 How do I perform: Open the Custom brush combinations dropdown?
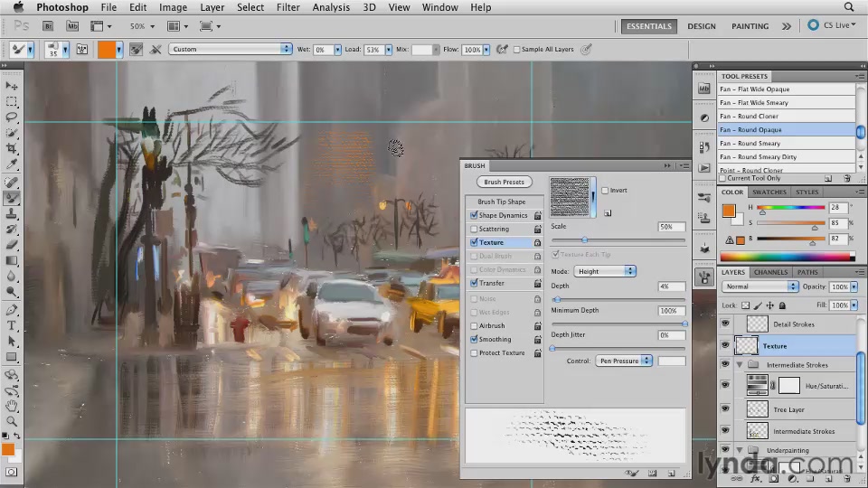click(231, 49)
